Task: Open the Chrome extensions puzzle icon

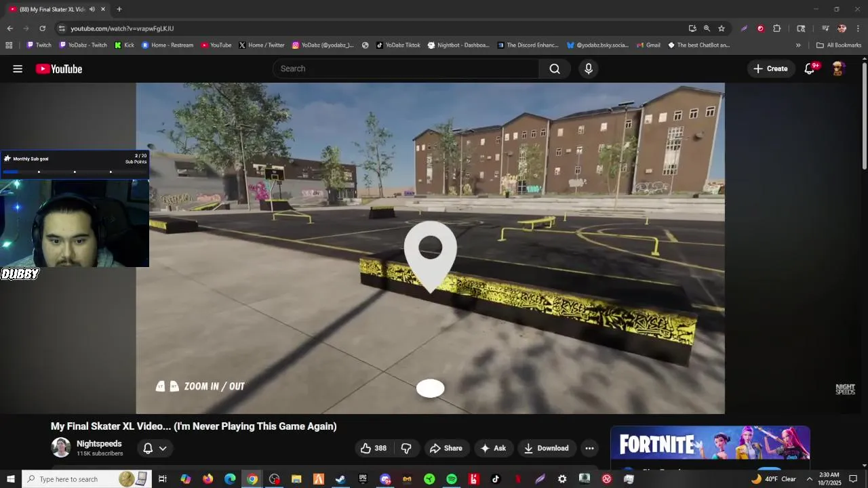Action: tap(777, 28)
